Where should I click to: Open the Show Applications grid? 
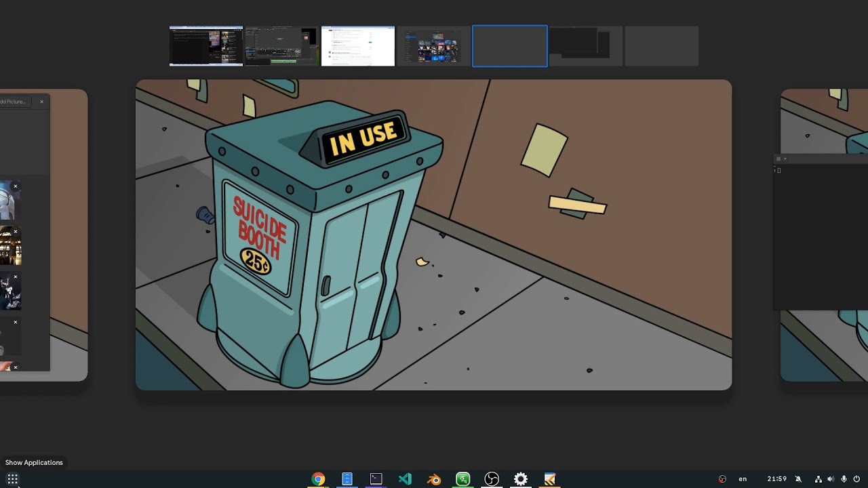point(12,479)
